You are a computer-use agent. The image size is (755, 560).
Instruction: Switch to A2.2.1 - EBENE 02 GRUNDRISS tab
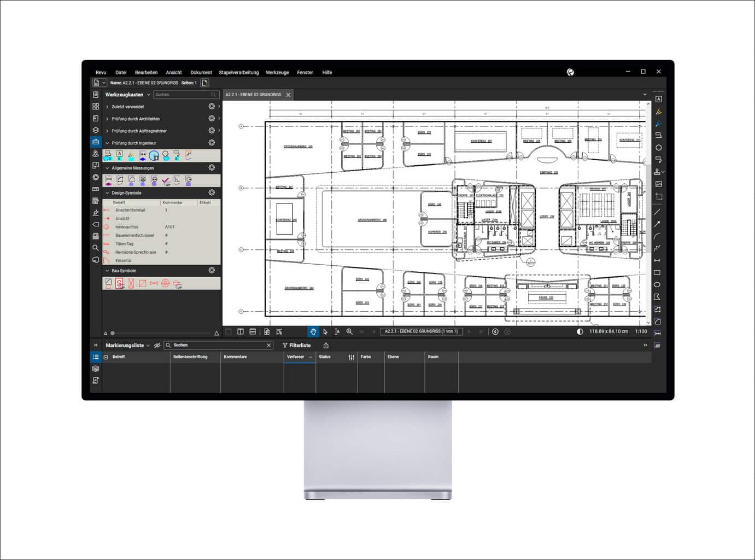(253, 95)
